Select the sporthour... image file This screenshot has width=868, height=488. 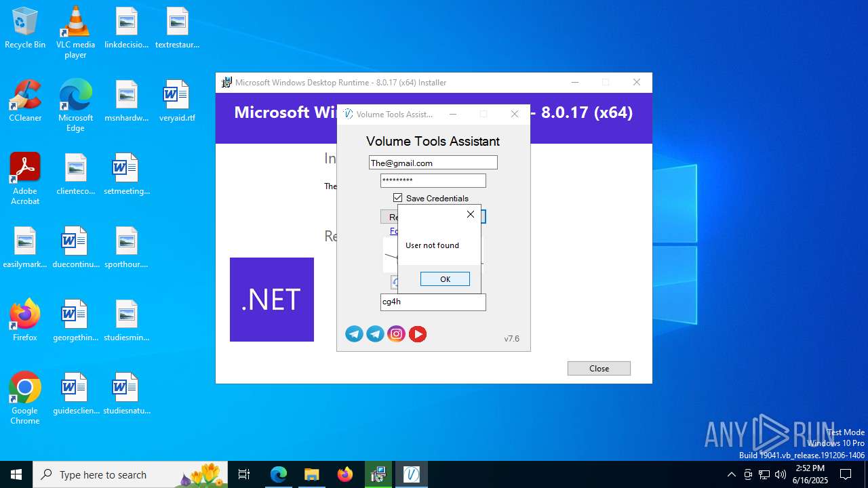coord(126,248)
